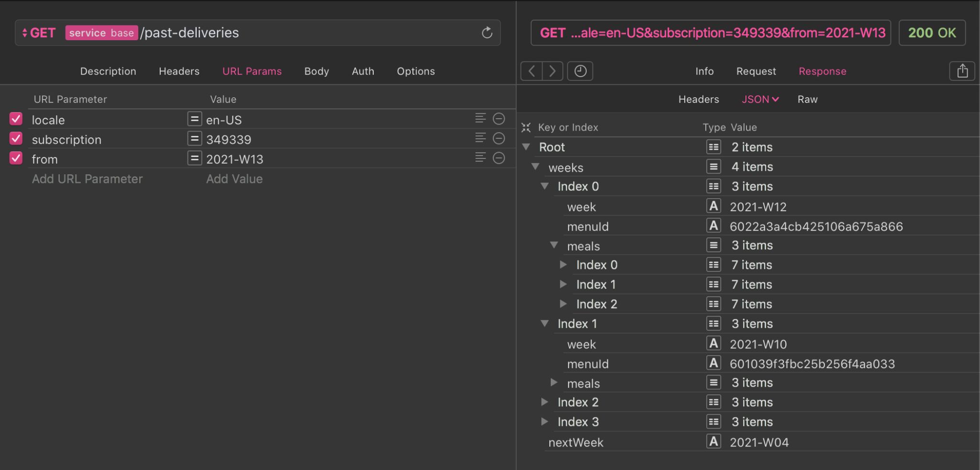Screen dimensions: 980x470
Task: Switch to the Request tab
Action: (x=756, y=71)
